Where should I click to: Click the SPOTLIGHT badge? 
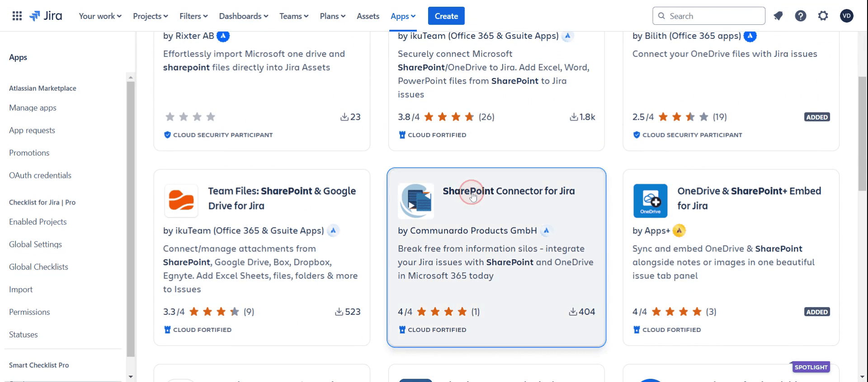pos(811,367)
